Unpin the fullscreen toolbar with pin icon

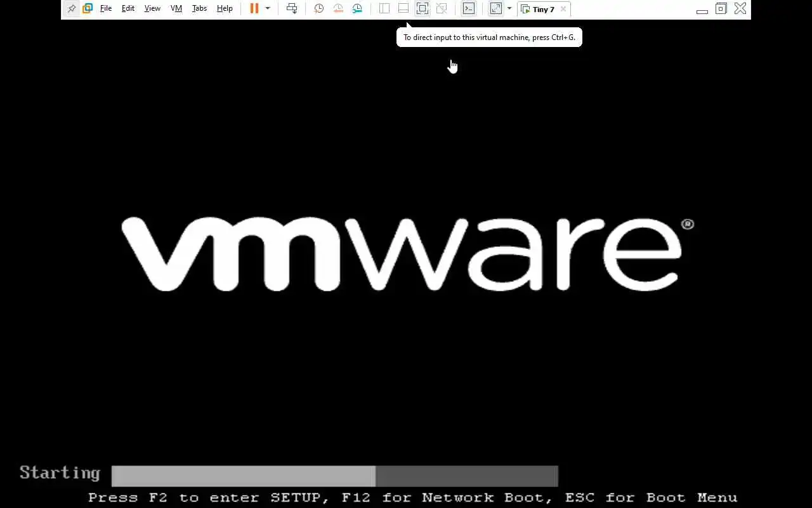[x=72, y=9]
